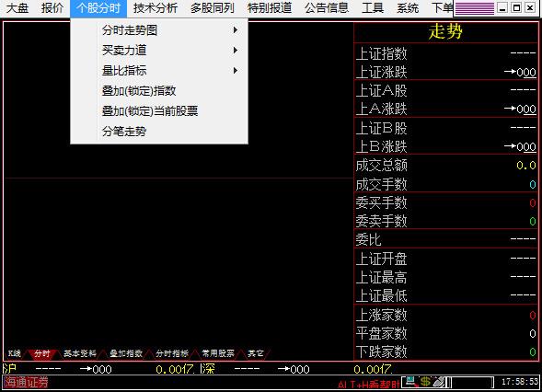Screen dimensions: 542x392
Task: Click the 17:58:53 clock display
Action: 520,382
